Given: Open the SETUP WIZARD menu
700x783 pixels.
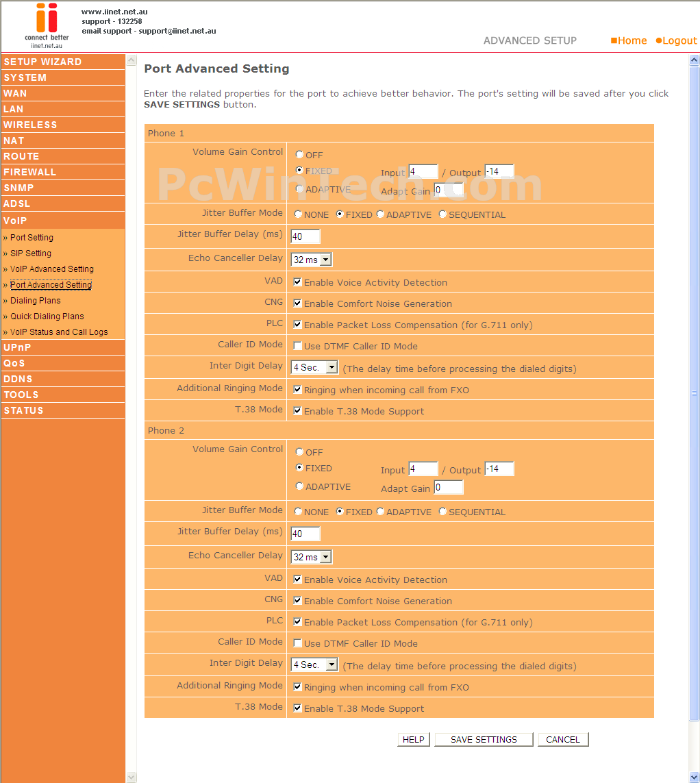Looking at the screenshot, I should 63,62.
